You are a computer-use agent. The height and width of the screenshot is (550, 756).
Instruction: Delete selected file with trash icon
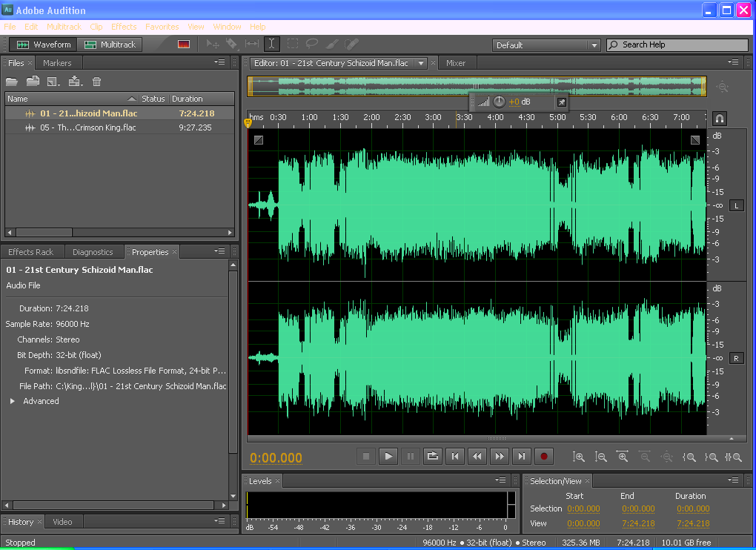[x=96, y=82]
